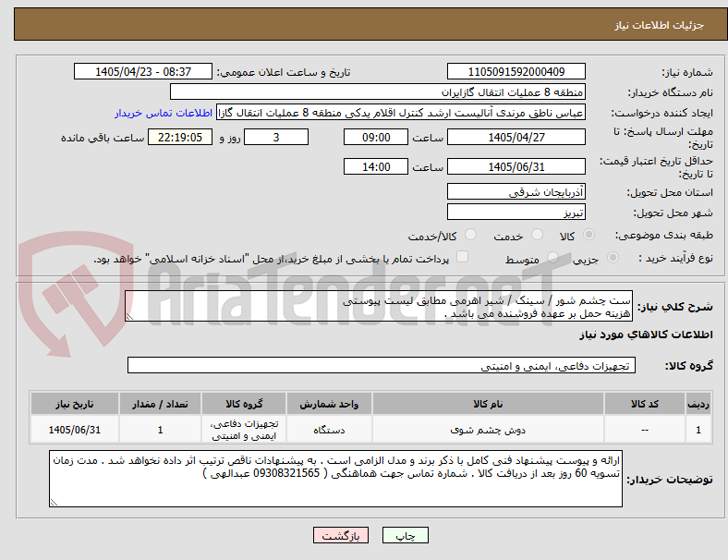Click the گروه کالا column header
The height and width of the screenshot is (560, 728).
pyautogui.click(x=244, y=404)
